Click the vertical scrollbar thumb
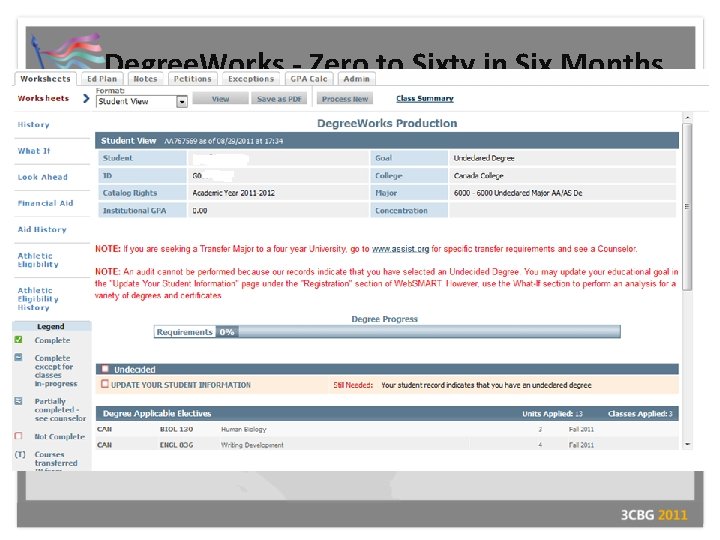 click(x=687, y=207)
